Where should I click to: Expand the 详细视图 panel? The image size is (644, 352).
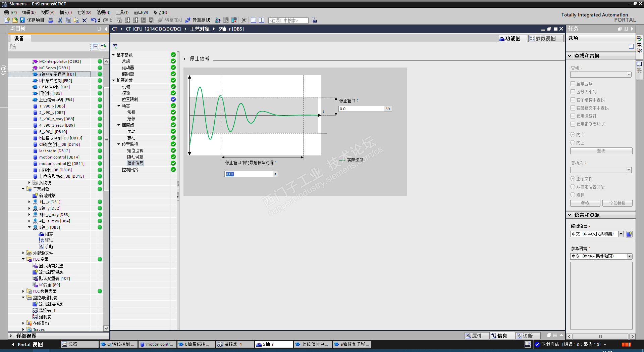click(x=11, y=336)
